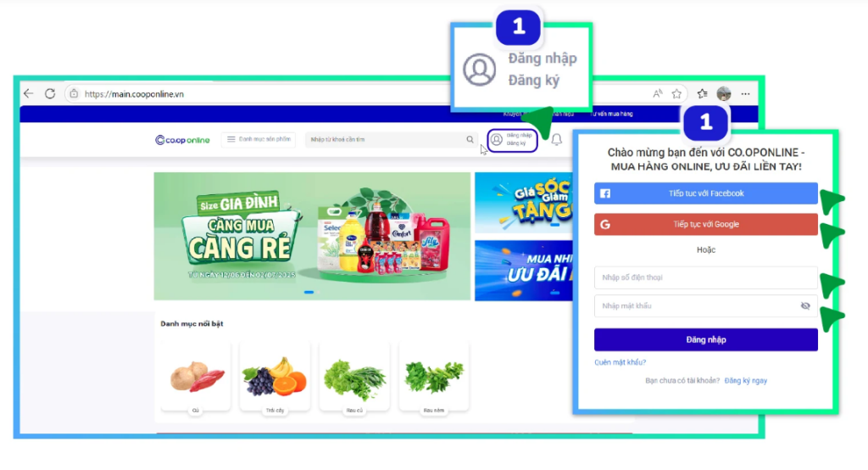The image size is (868, 470).
Task: Focus the Nhập số điện thoại field
Action: click(706, 277)
